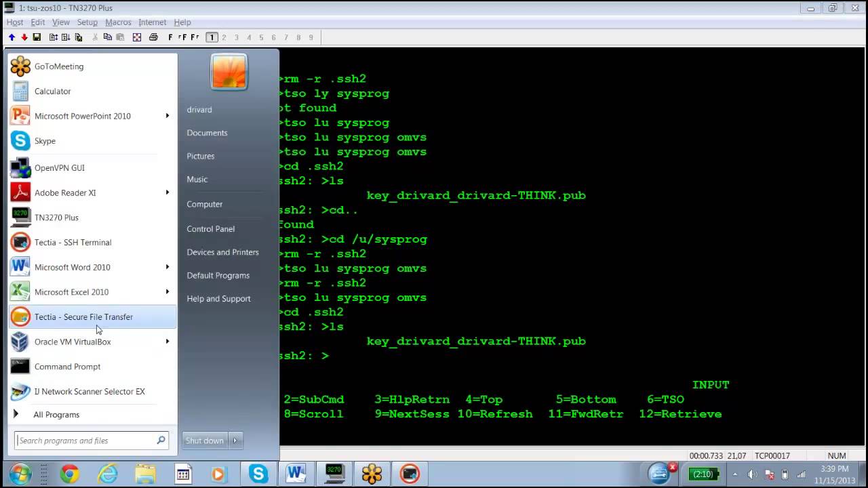The width and height of the screenshot is (868, 488).
Task: Open Skype from Start menu list
Action: point(92,141)
